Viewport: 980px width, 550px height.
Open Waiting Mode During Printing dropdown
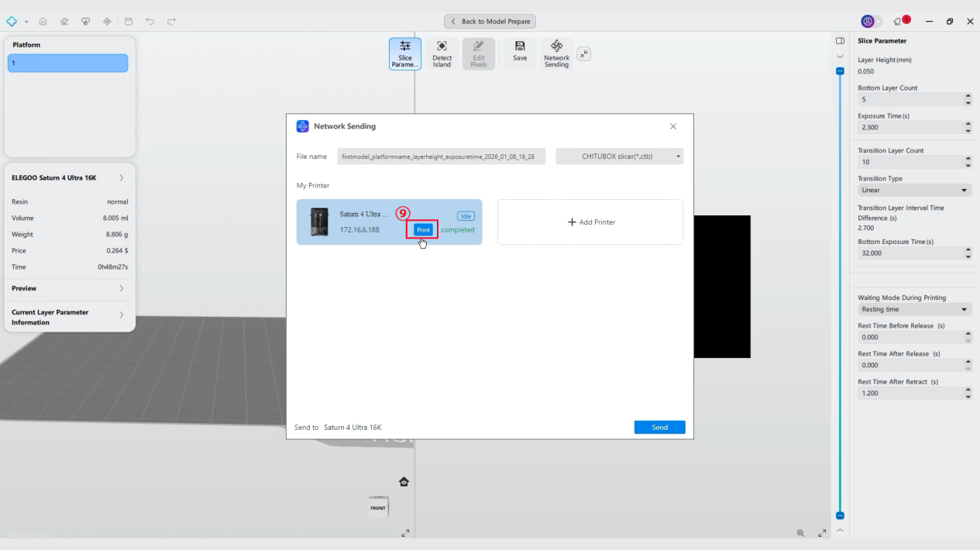pyautogui.click(x=914, y=309)
